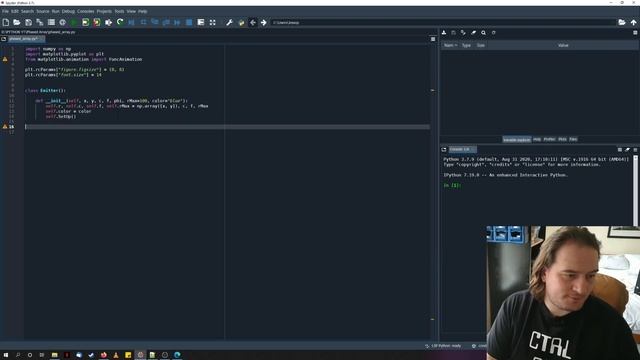This screenshot has width=640, height=360.
Task: Maximize the current pane icon
Action: coord(201,22)
